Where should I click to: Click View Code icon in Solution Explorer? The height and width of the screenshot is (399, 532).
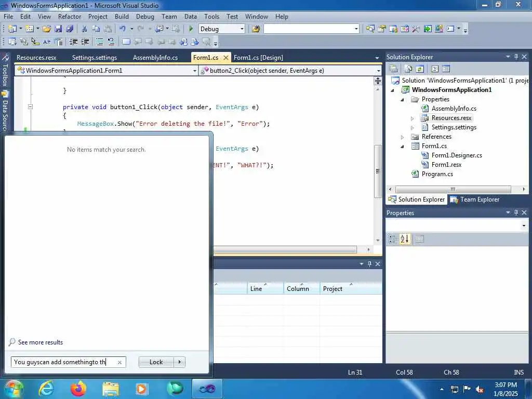(435, 69)
